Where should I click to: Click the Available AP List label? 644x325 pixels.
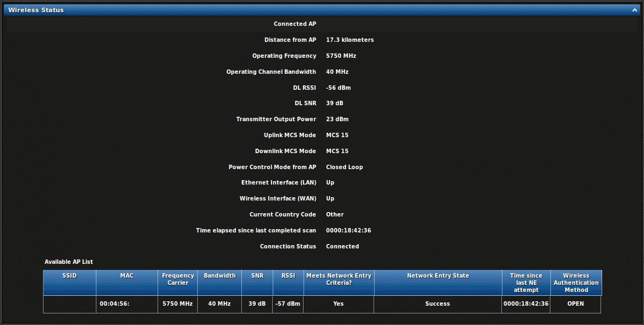[68, 262]
